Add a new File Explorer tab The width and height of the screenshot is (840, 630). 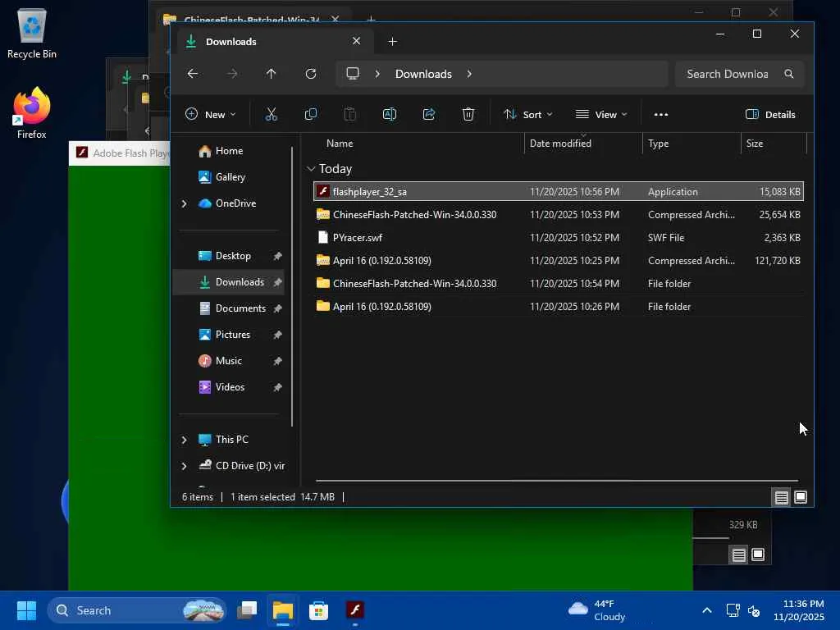point(392,42)
